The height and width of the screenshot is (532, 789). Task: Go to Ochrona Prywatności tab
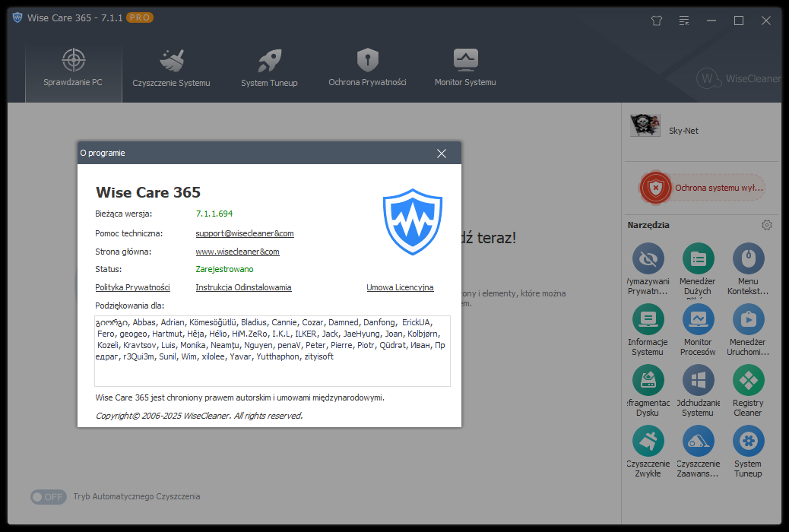(367, 68)
